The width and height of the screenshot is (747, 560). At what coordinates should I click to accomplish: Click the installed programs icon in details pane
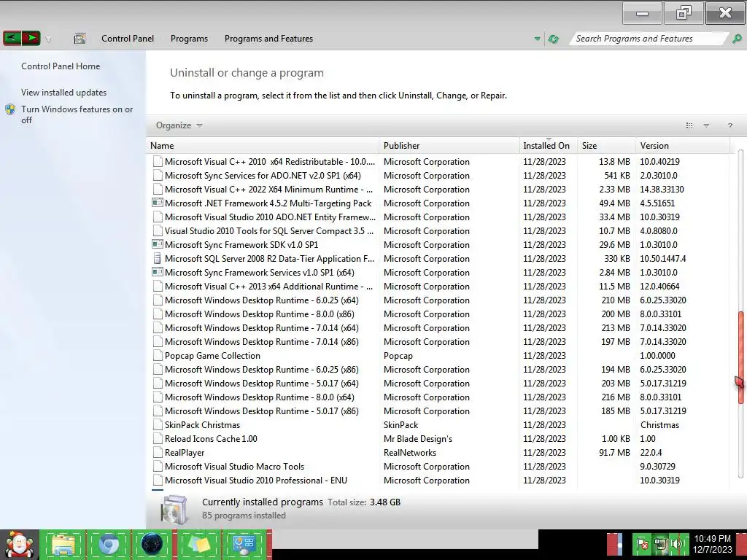pyautogui.click(x=174, y=510)
